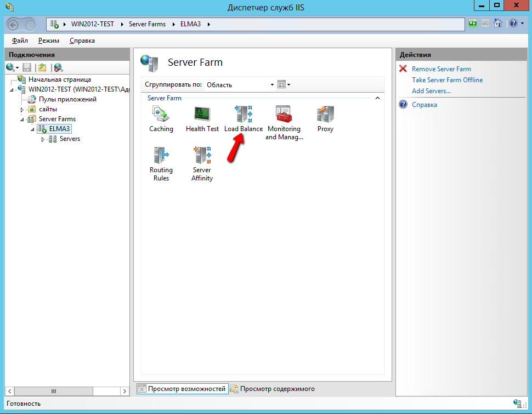Collapse the Server Farm group section
Image resolution: width=532 pixels, height=414 pixels.
[377, 98]
